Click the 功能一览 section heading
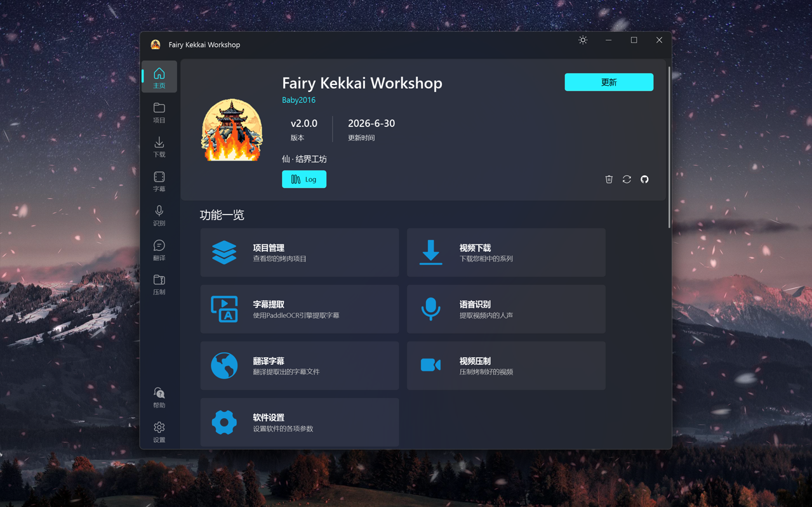This screenshot has height=507, width=812. point(222,215)
